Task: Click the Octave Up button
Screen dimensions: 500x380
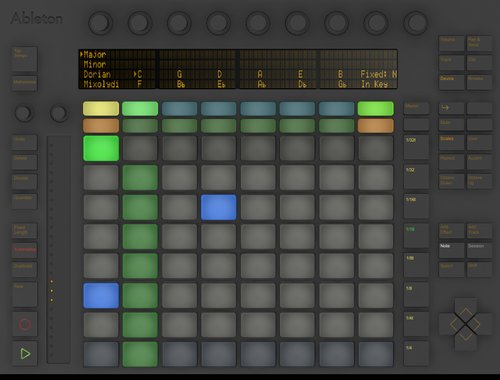Action: 479,182
